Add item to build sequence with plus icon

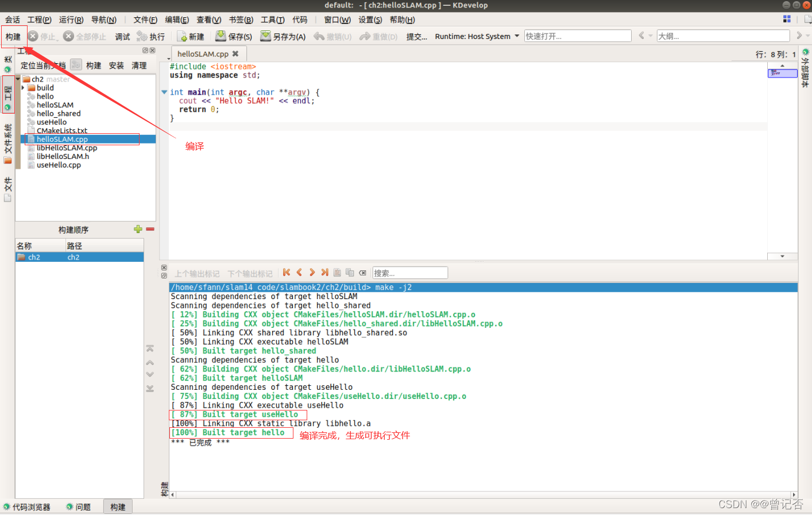(x=138, y=229)
